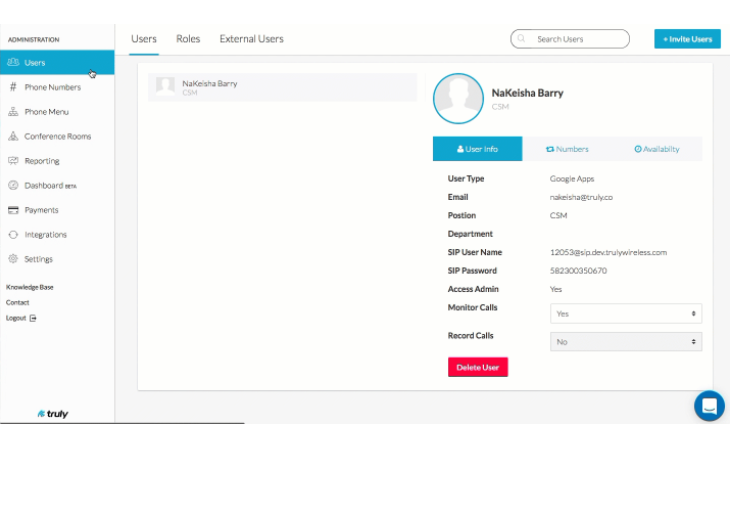Switch to the Users top tab

point(144,39)
